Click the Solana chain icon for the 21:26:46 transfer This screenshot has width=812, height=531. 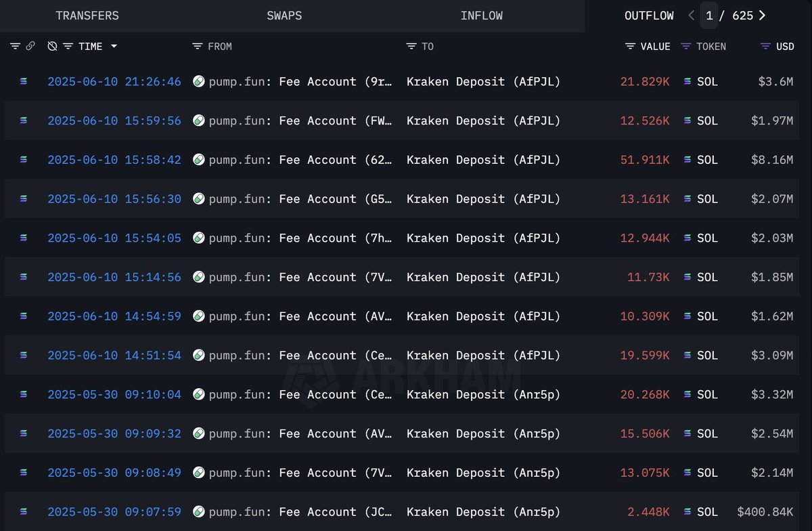coord(24,81)
